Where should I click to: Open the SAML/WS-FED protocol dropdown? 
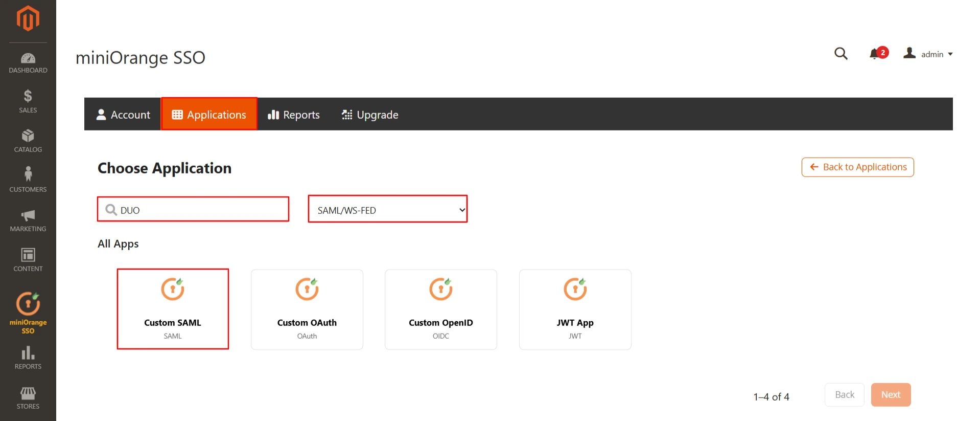pyautogui.click(x=388, y=209)
